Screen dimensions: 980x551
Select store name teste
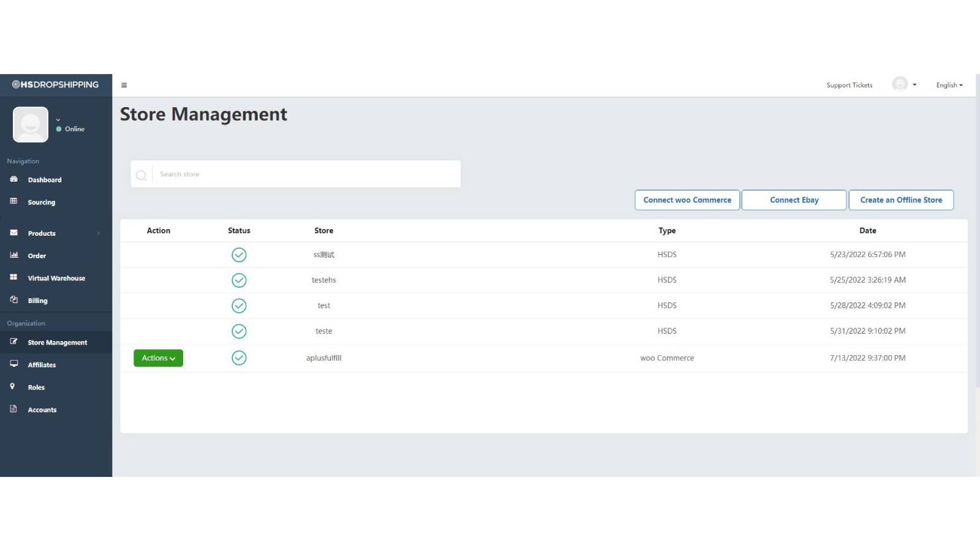click(x=324, y=331)
